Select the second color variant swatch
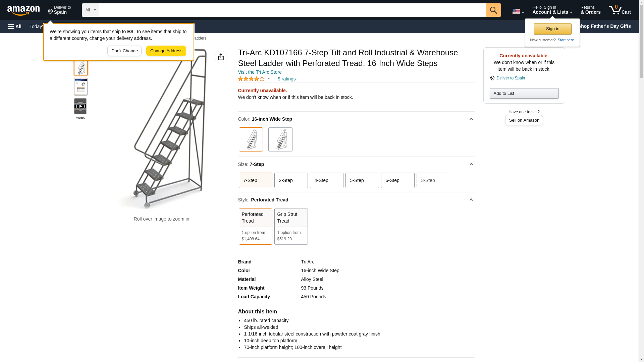Viewport: 644px width, 362px height. click(x=280, y=139)
